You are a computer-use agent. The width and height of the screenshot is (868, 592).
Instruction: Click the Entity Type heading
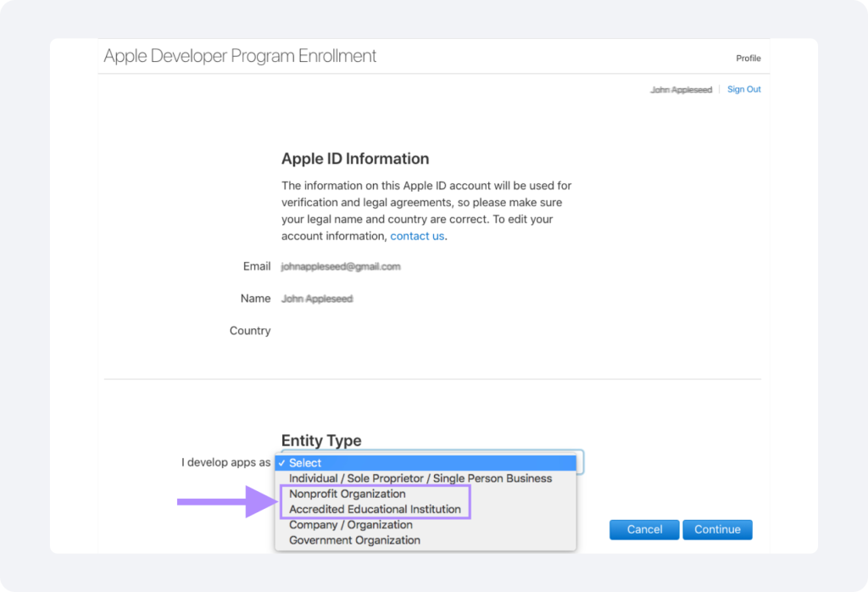coord(321,440)
